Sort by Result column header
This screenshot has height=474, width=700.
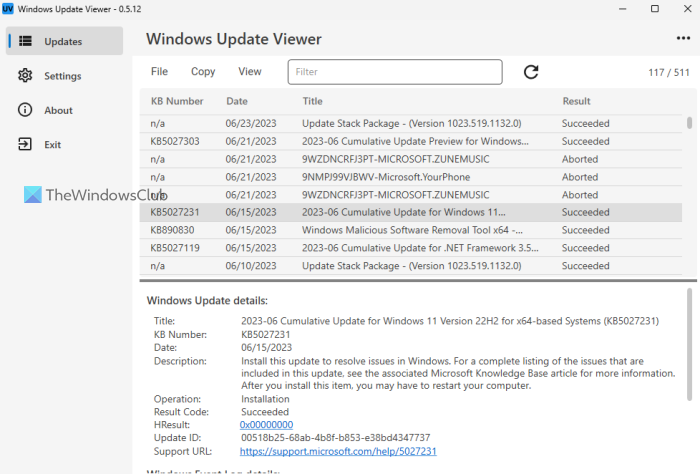[576, 101]
